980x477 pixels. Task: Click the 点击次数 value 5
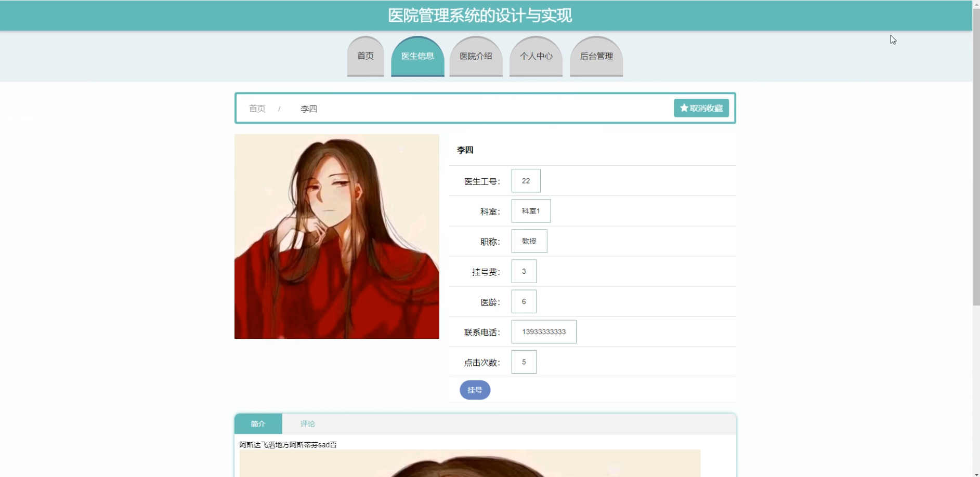tap(524, 362)
